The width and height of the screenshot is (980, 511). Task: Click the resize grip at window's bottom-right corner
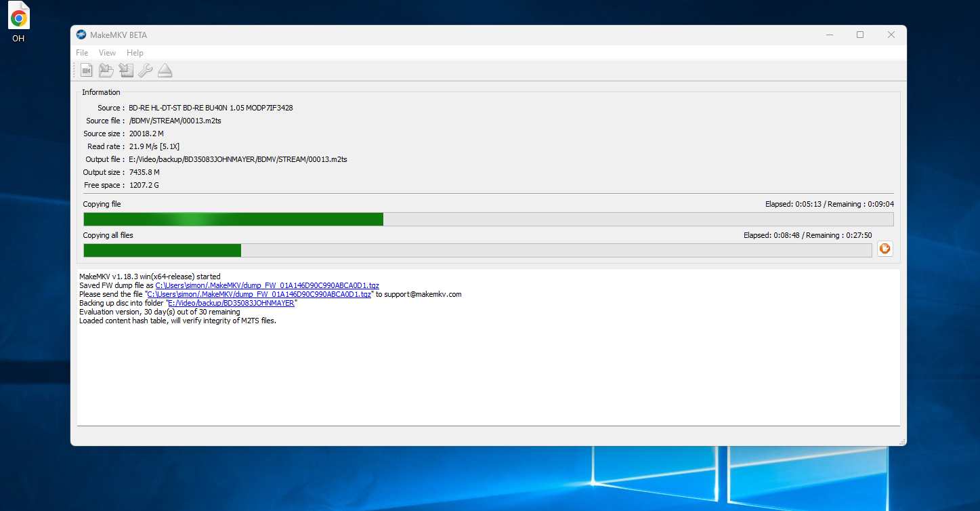point(902,442)
